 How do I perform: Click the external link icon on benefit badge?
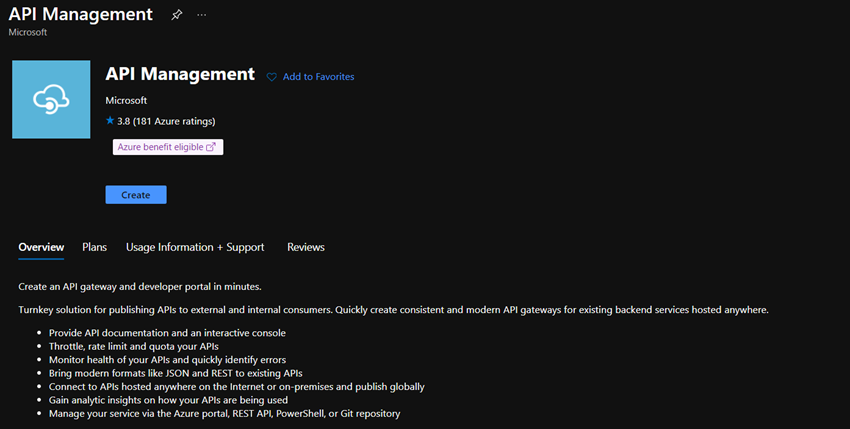click(x=211, y=147)
